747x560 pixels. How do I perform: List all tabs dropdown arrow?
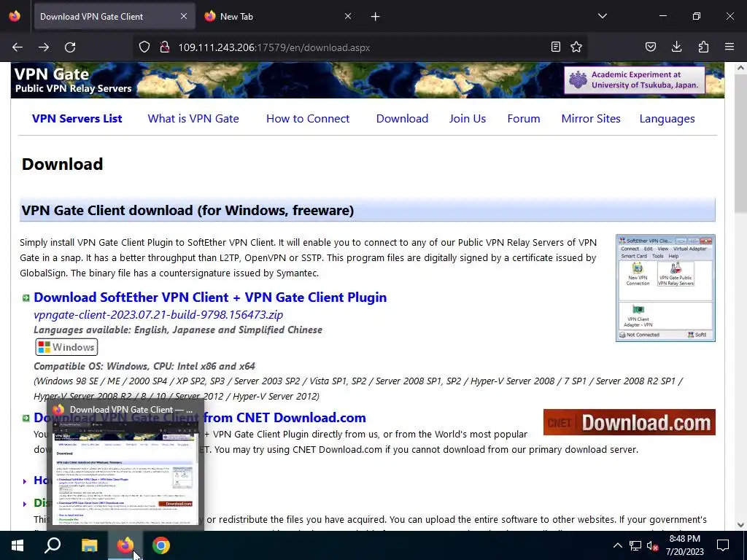click(x=602, y=16)
